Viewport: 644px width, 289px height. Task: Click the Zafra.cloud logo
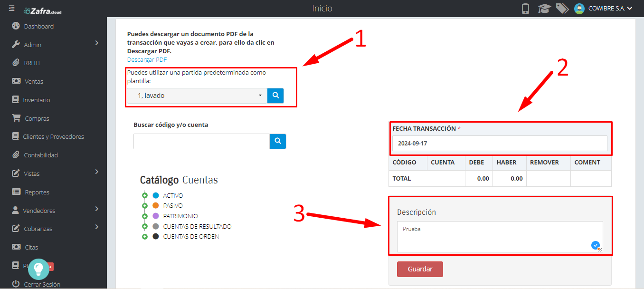click(42, 10)
